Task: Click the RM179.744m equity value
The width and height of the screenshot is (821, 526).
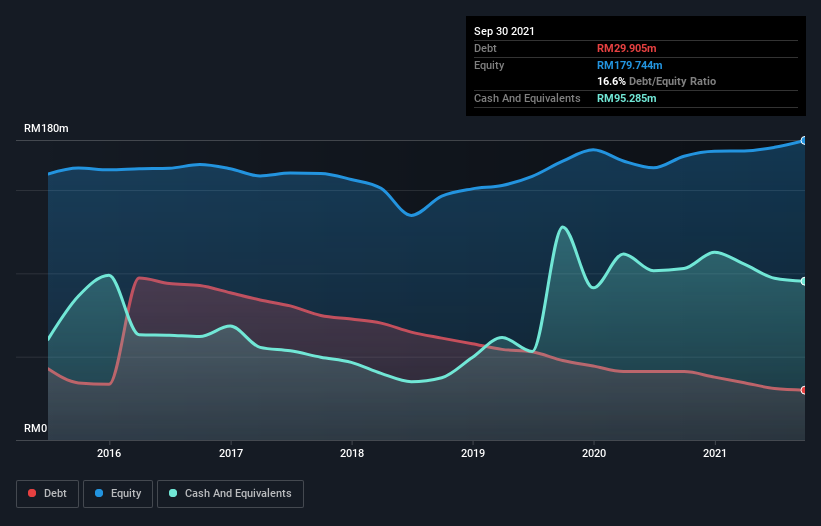Action: click(x=630, y=65)
